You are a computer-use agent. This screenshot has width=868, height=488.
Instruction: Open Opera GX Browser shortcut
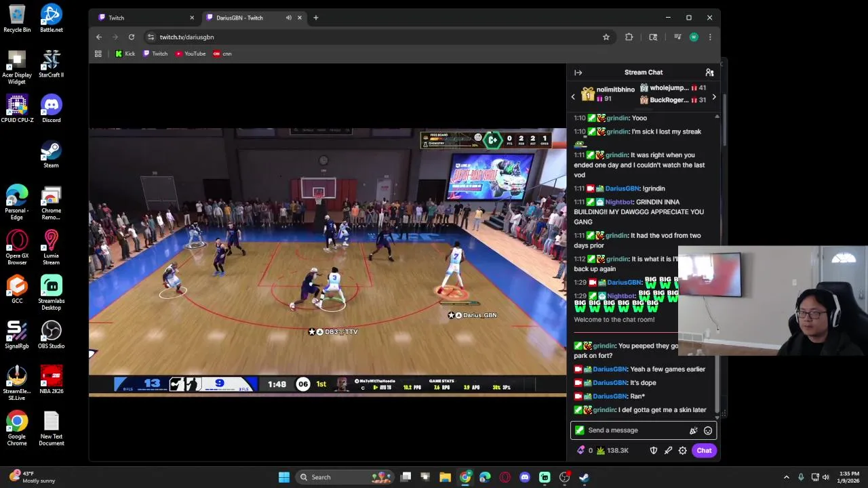point(17,248)
